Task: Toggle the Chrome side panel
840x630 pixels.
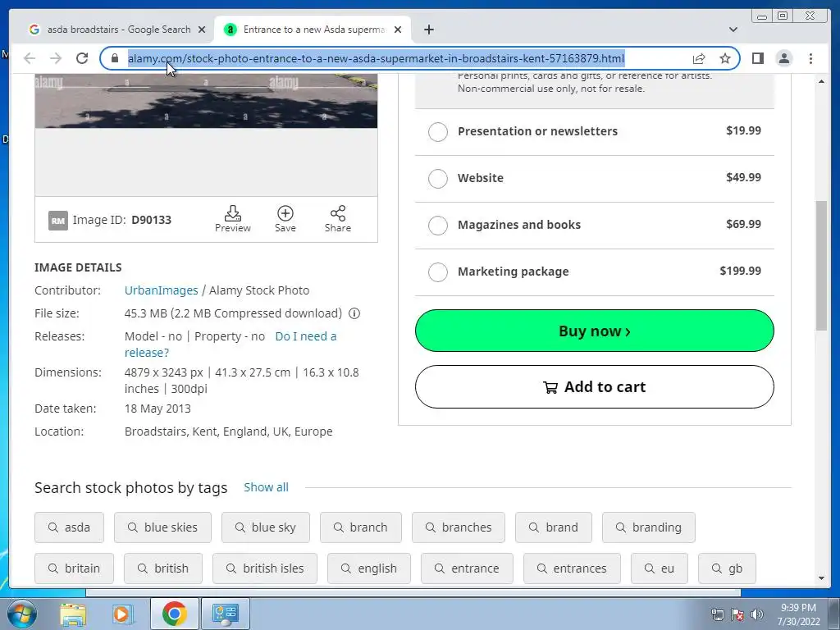Action: point(757,58)
